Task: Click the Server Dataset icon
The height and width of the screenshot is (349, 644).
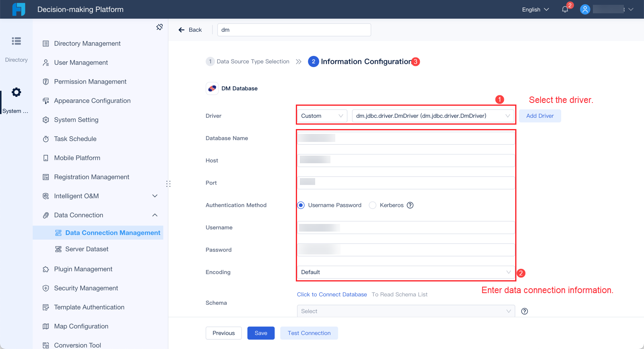Action: 58,249
